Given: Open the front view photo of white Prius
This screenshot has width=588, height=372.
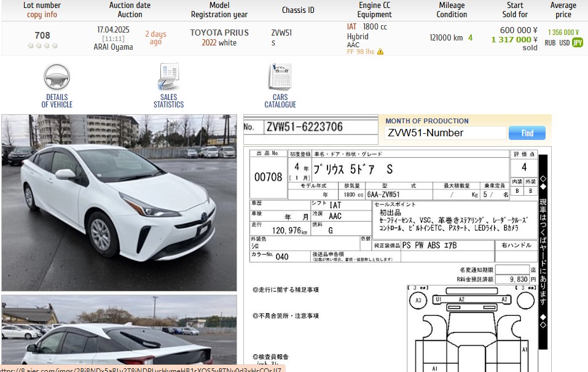Looking at the screenshot, I should 119,203.
